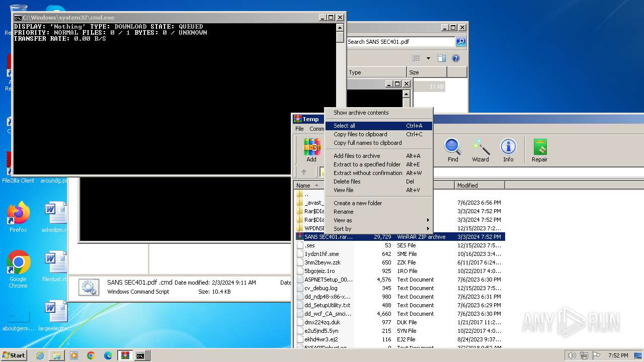Screen dimensions: 644x362
Task: Select the askedpm Word document icon
Action: coord(55,217)
